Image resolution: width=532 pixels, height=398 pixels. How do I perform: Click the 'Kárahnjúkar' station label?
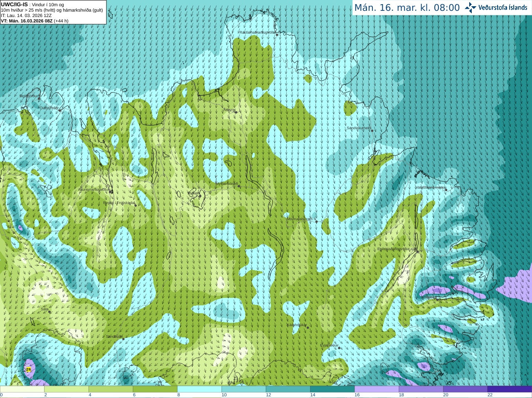[297, 325]
